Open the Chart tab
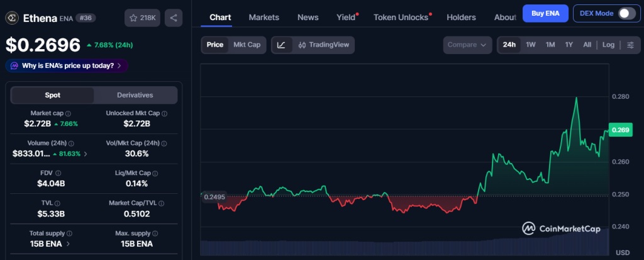The image size is (644, 260). 220,17
